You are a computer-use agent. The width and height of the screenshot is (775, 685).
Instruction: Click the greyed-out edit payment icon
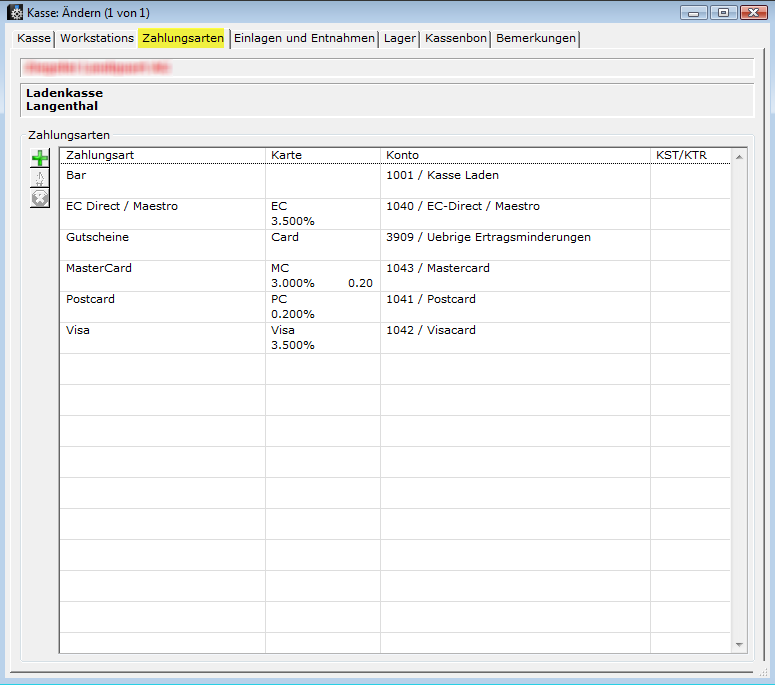pyautogui.click(x=40, y=178)
